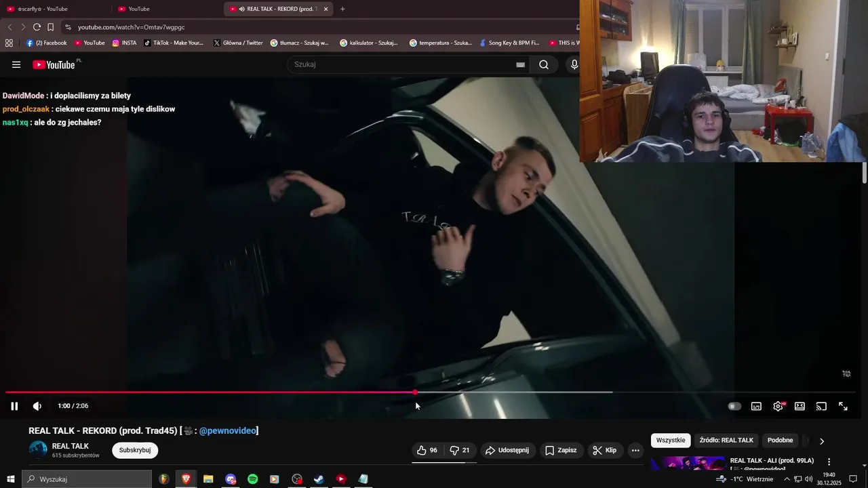The height and width of the screenshot is (488, 868).
Task: Switch to theater mode
Action: (800, 406)
